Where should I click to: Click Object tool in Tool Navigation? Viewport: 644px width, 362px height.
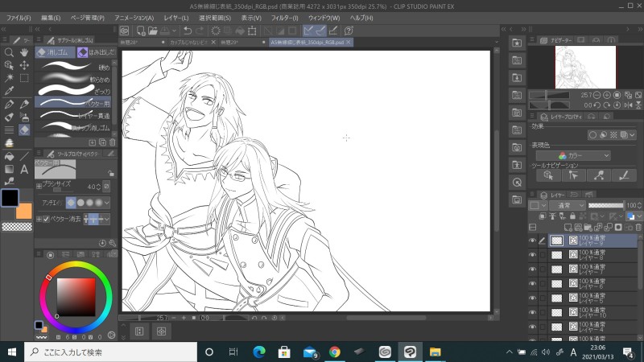[x=548, y=175]
